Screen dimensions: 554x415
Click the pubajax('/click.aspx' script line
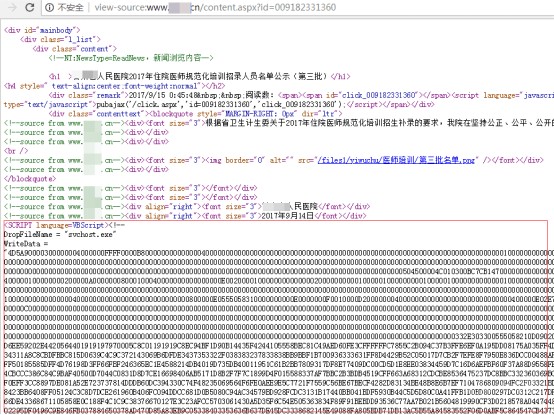point(219,105)
